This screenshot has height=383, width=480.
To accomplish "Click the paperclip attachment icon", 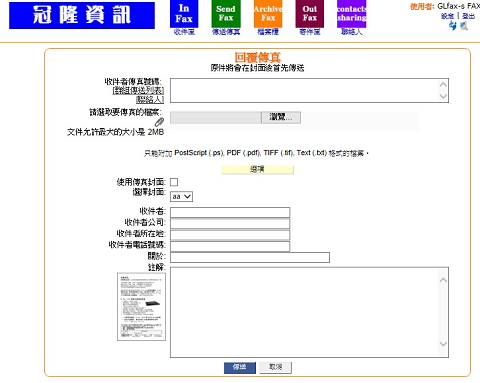I will tap(159, 122).
